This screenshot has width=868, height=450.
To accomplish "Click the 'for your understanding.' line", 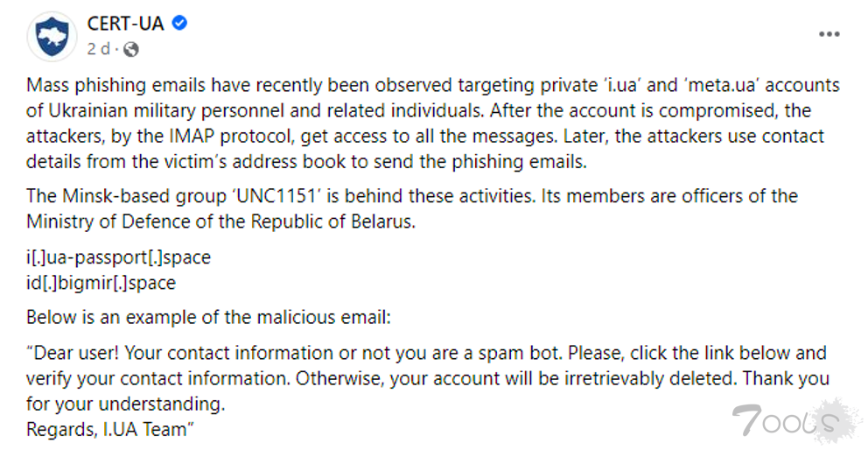I will (x=126, y=404).
